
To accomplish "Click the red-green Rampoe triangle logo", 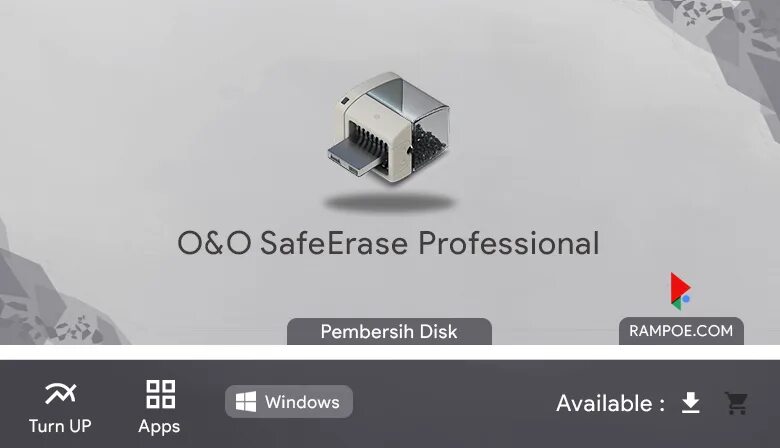I will click(x=680, y=291).
